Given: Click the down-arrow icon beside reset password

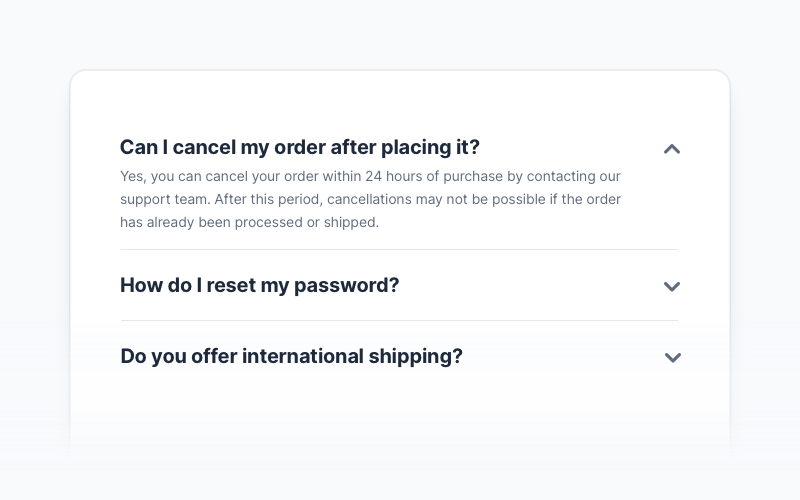Looking at the screenshot, I should point(672,287).
